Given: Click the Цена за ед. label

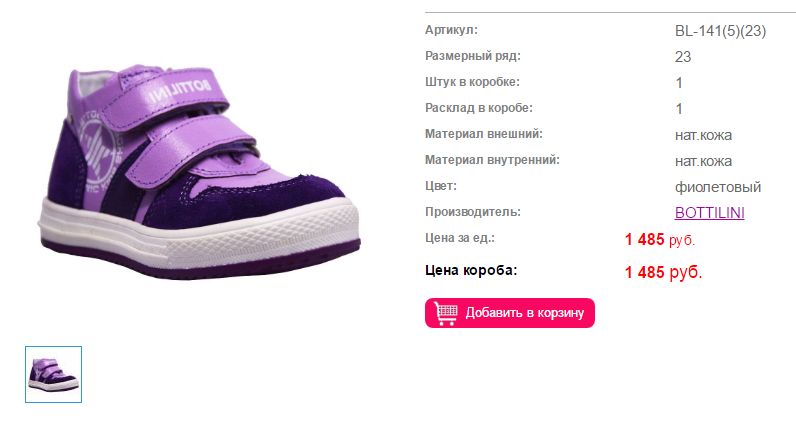Looking at the screenshot, I should [x=459, y=238].
